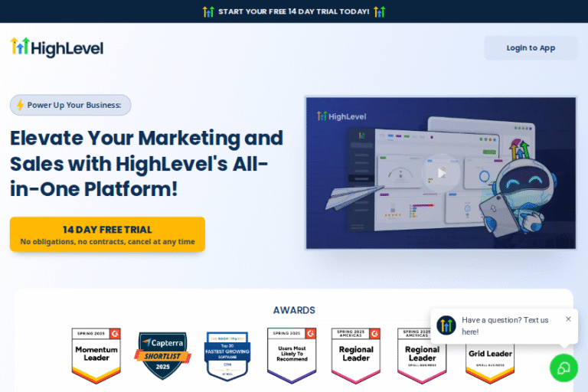Click the Top 20 Fastest Growing Software badge

pyautogui.click(x=227, y=355)
